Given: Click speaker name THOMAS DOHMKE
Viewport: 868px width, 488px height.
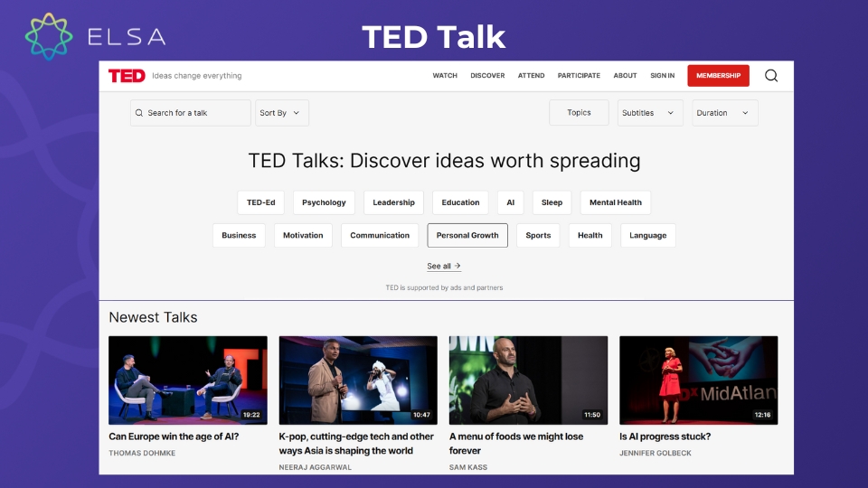Looking at the screenshot, I should (142, 453).
